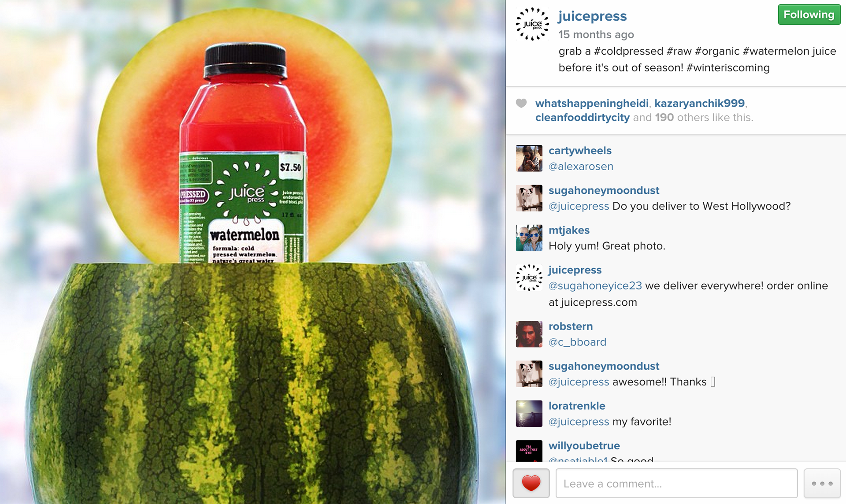The image size is (846, 504).
Task: Click the @sugahoneyice23 mention
Action: [595, 286]
